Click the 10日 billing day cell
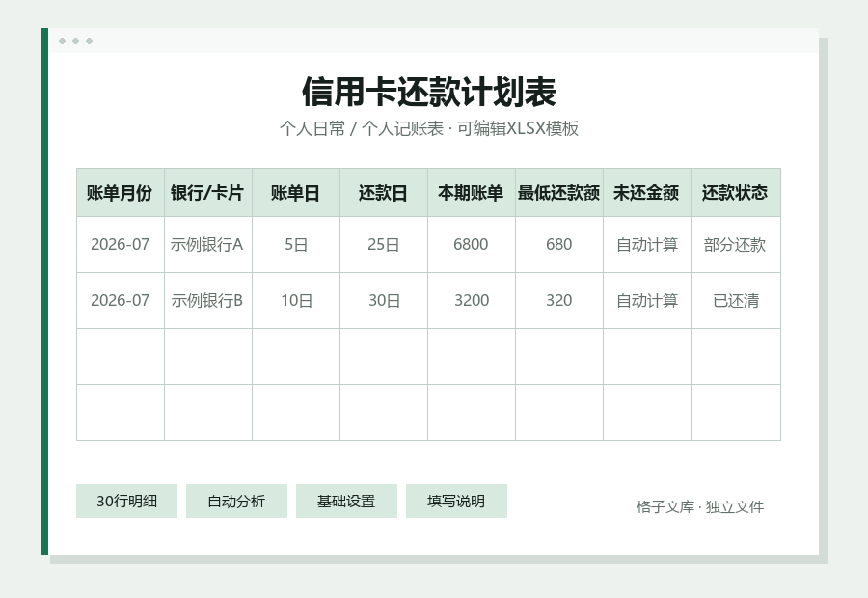The height and width of the screenshot is (598, 868). pos(296,300)
